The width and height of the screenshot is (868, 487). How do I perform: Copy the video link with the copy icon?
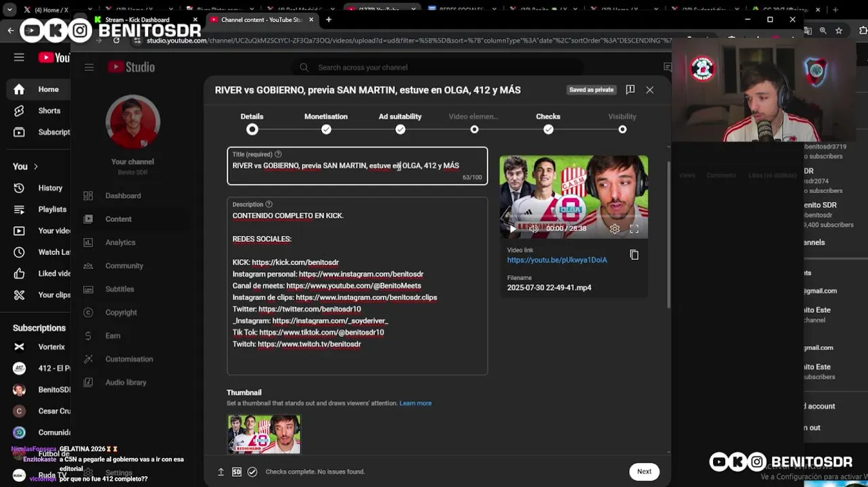pyautogui.click(x=634, y=255)
